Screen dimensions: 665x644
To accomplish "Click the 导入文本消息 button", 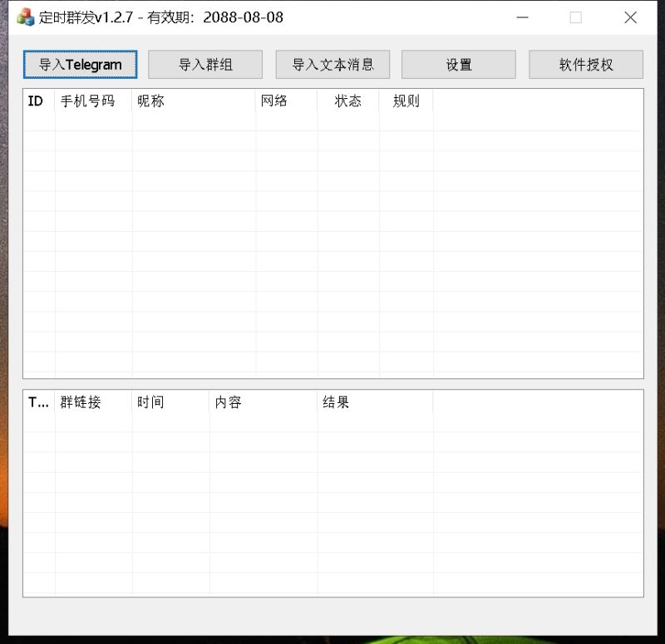I will [x=332, y=64].
